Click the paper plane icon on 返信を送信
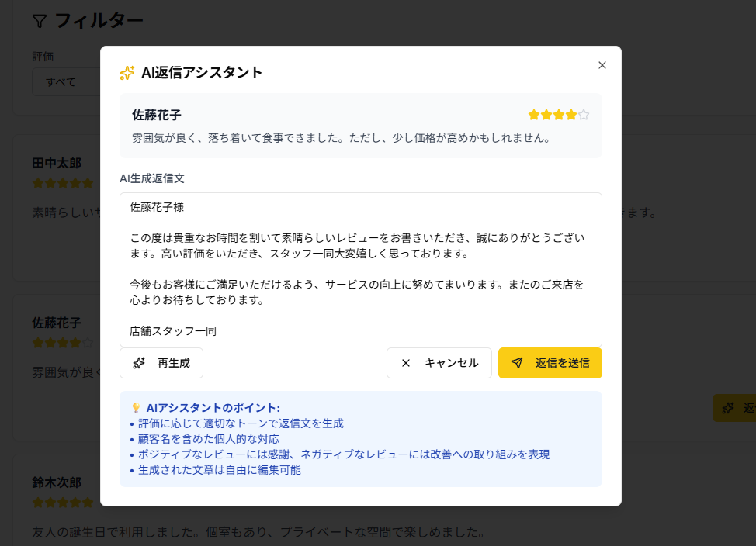The width and height of the screenshot is (756, 546). 517,362
